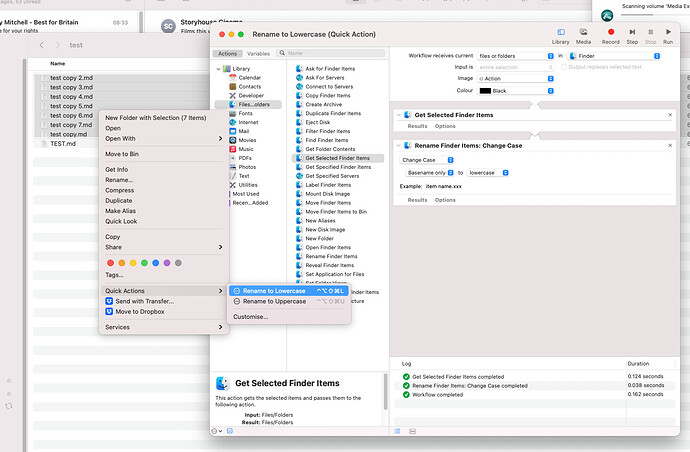Choose the Connect to Servers action
690x452 pixels.
329,87
